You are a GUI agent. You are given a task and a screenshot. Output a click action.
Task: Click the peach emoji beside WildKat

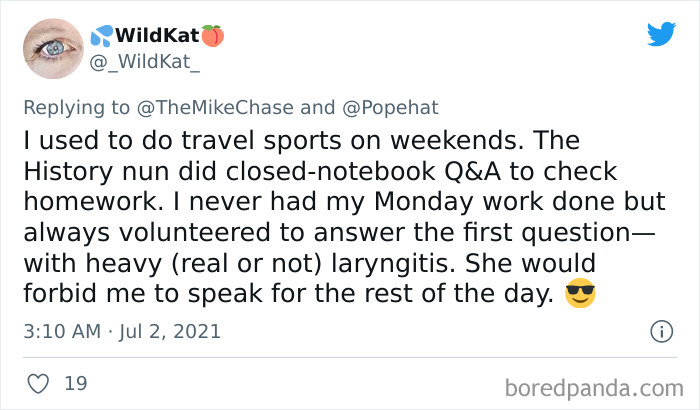(212, 36)
